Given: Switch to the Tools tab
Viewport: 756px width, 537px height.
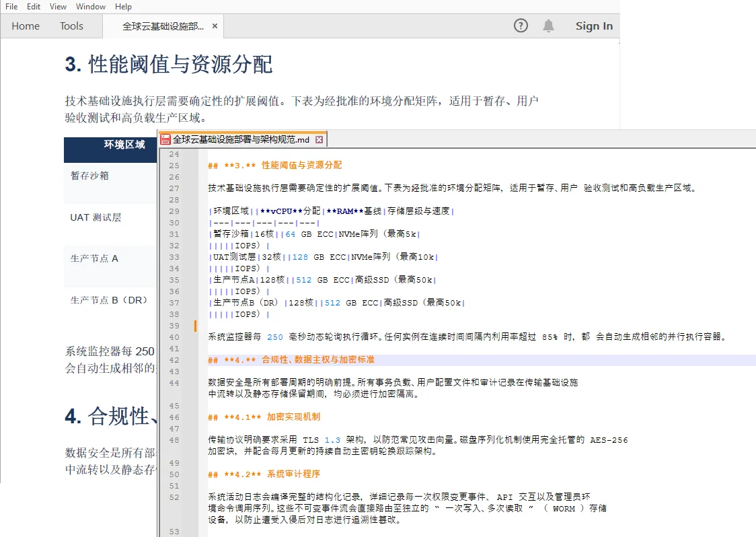Looking at the screenshot, I should (71, 26).
